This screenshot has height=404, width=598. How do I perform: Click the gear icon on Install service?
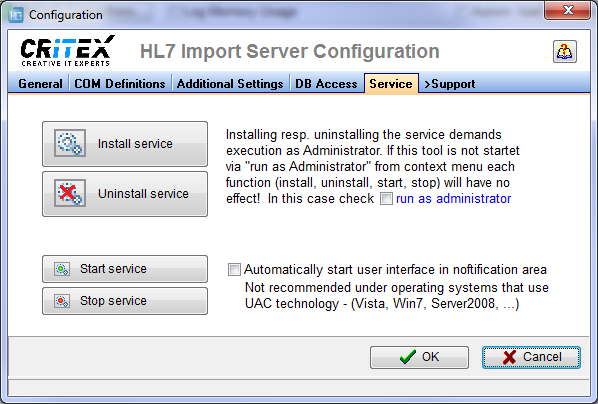pos(70,143)
